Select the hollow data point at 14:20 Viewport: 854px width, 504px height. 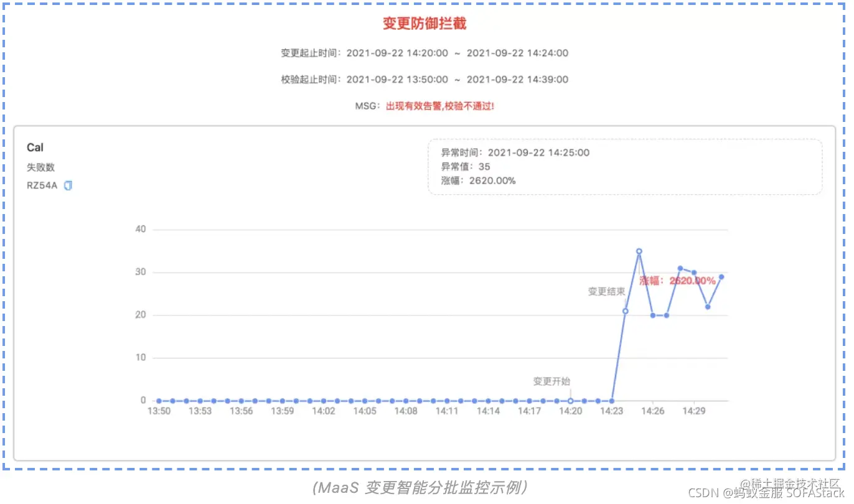click(x=571, y=401)
